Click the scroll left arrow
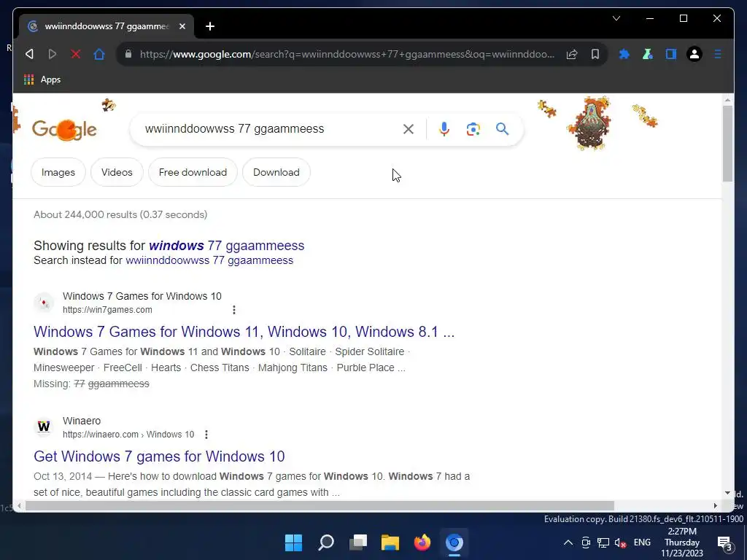The image size is (747, 560). pyautogui.click(x=19, y=506)
